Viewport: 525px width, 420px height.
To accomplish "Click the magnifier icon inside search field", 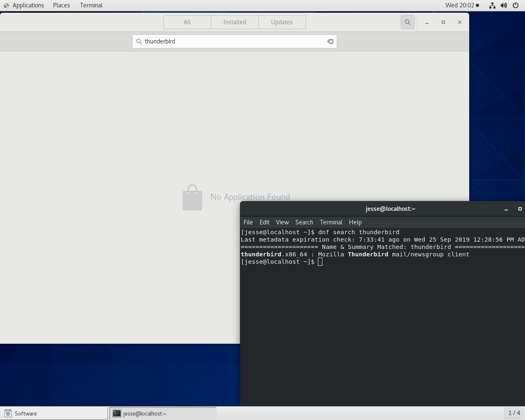I will 139,41.
